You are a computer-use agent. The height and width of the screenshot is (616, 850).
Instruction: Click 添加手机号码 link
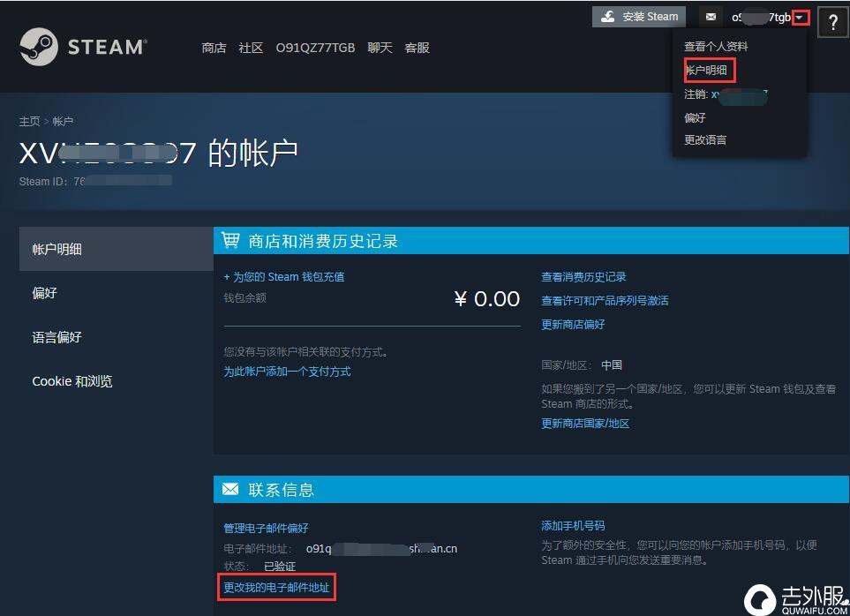573,525
